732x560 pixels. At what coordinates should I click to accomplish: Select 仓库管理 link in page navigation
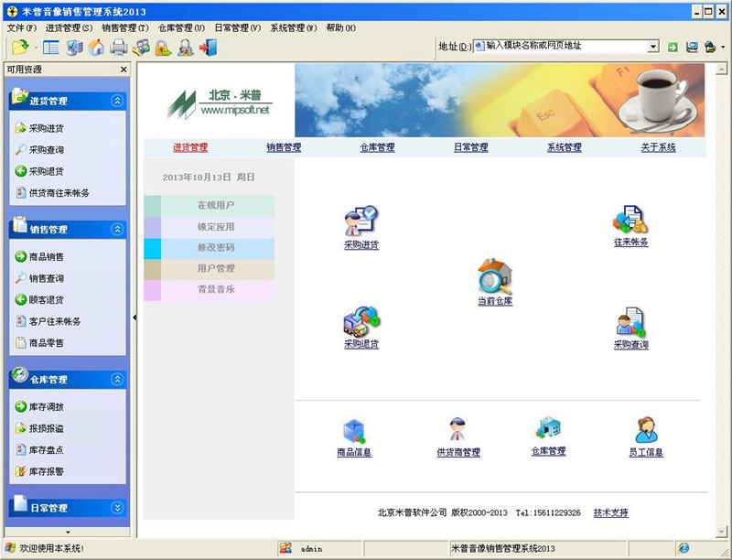pos(377,147)
